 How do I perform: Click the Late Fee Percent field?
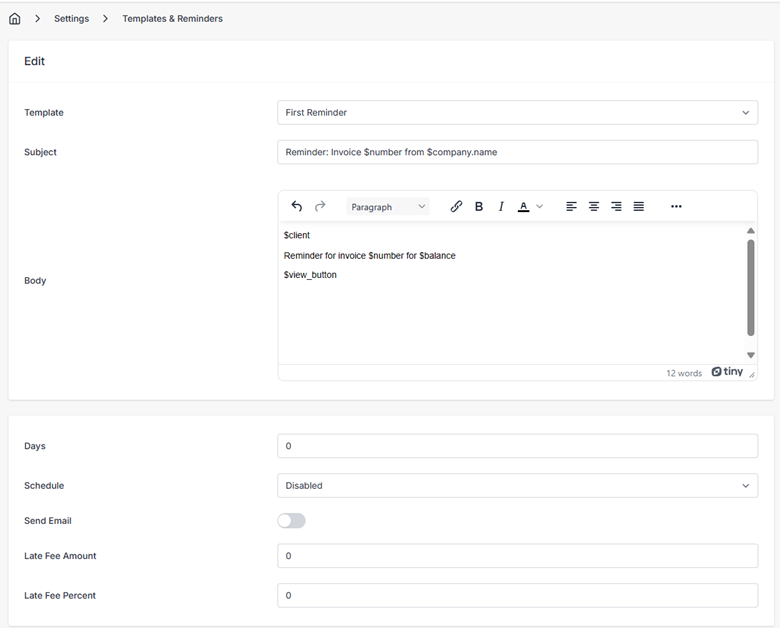tap(517, 595)
